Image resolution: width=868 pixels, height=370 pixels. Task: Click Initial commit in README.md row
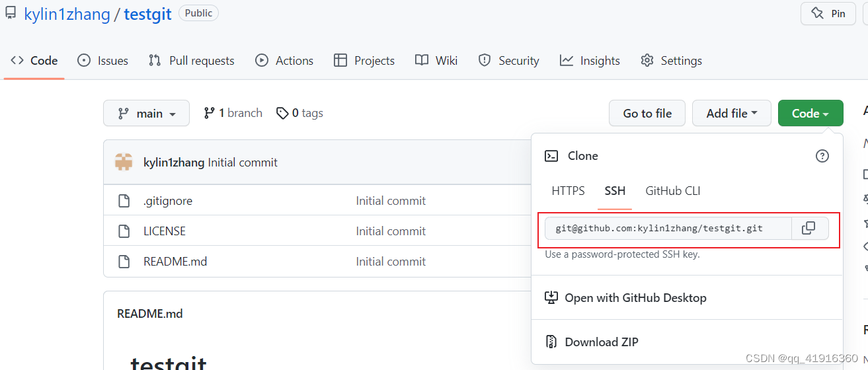[x=391, y=262]
